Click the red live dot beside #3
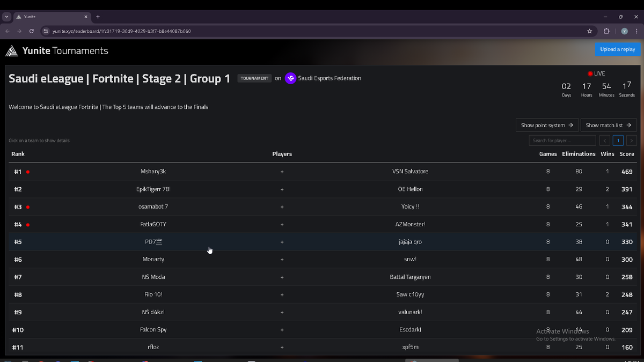 [27, 207]
